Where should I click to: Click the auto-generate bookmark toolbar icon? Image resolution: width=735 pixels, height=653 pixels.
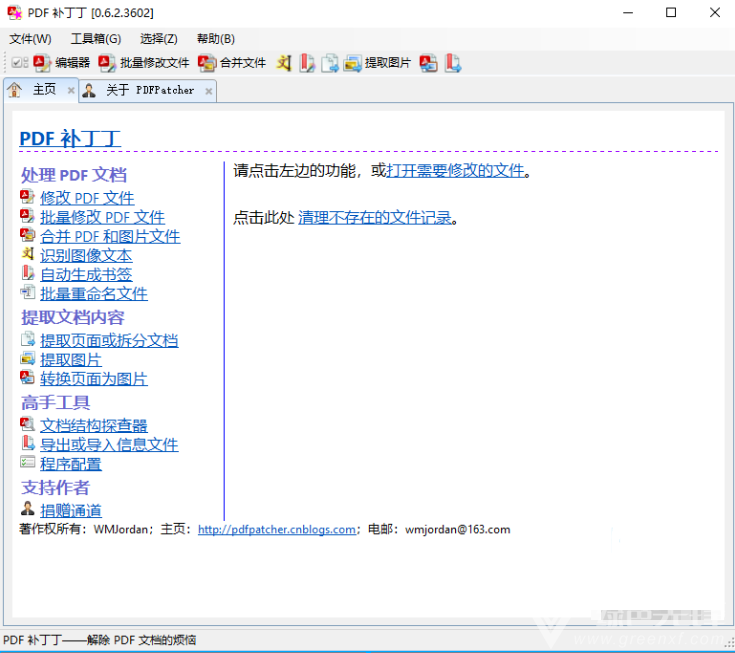point(307,63)
